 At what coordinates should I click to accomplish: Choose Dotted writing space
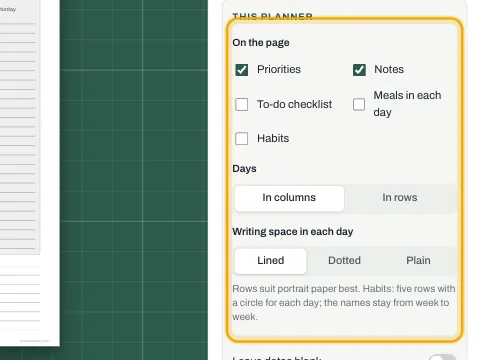(344, 261)
